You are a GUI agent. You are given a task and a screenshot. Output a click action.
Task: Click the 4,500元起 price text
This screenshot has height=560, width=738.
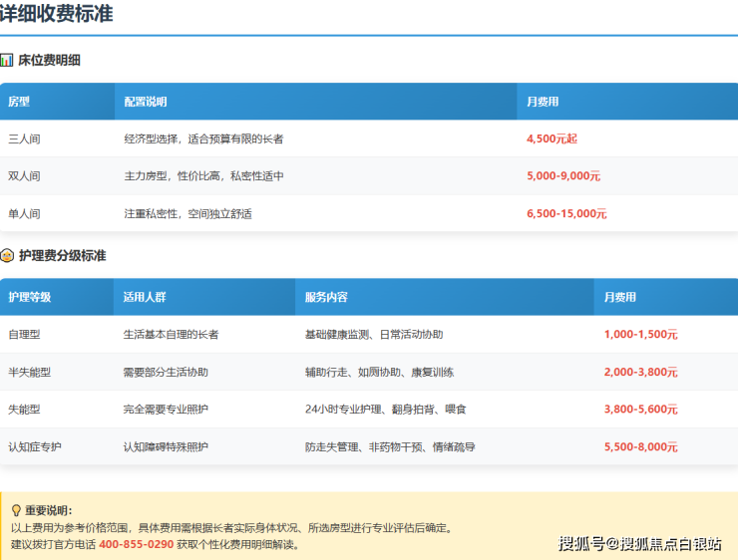(552, 139)
